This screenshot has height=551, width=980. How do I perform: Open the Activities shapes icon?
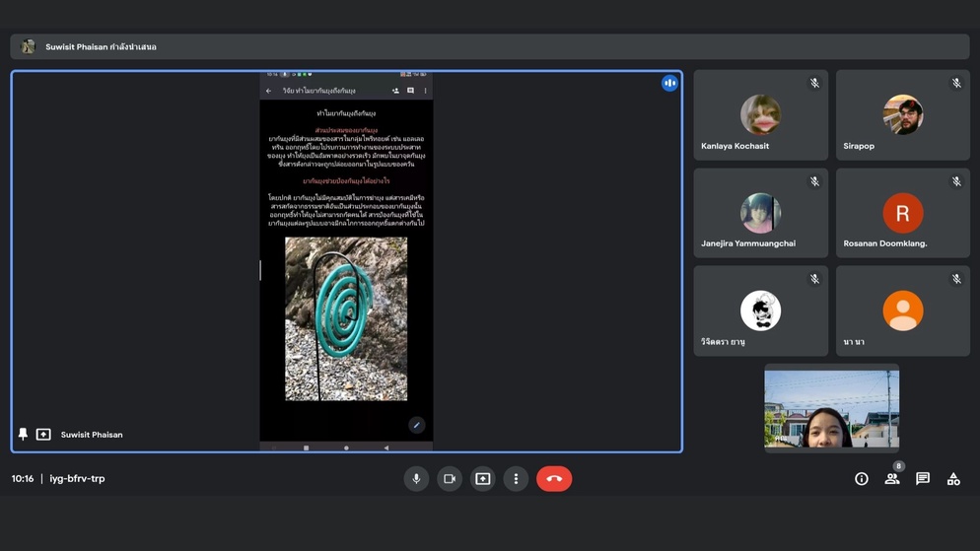tap(953, 479)
